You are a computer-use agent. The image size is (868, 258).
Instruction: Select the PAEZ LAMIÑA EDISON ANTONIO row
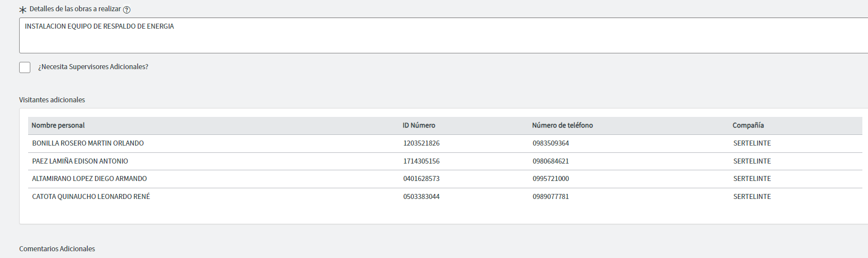pos(445,161)
